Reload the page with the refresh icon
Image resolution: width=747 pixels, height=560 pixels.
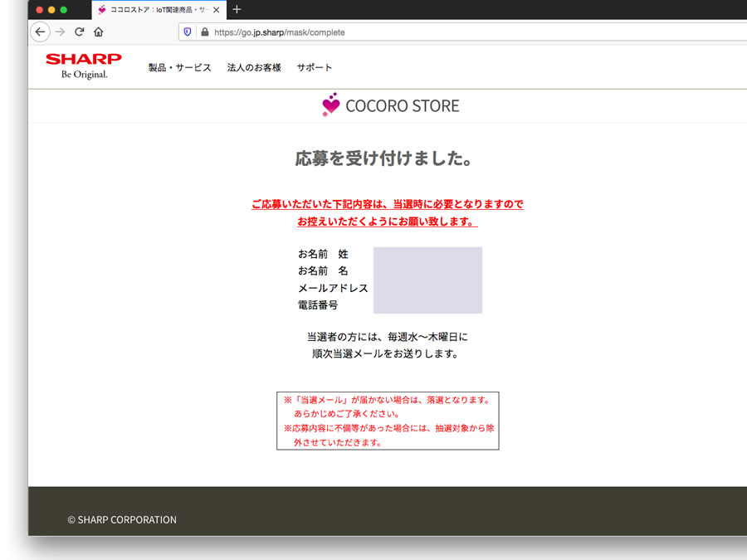(80, 32)
